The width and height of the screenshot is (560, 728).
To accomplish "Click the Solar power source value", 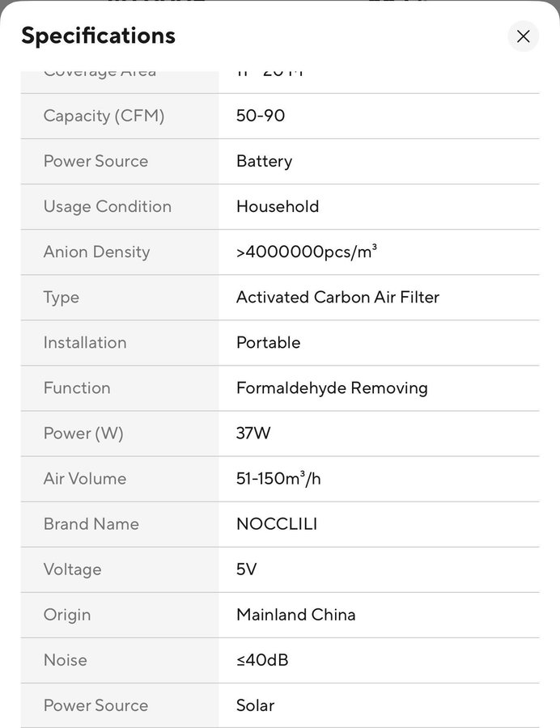I will point(255,705).
